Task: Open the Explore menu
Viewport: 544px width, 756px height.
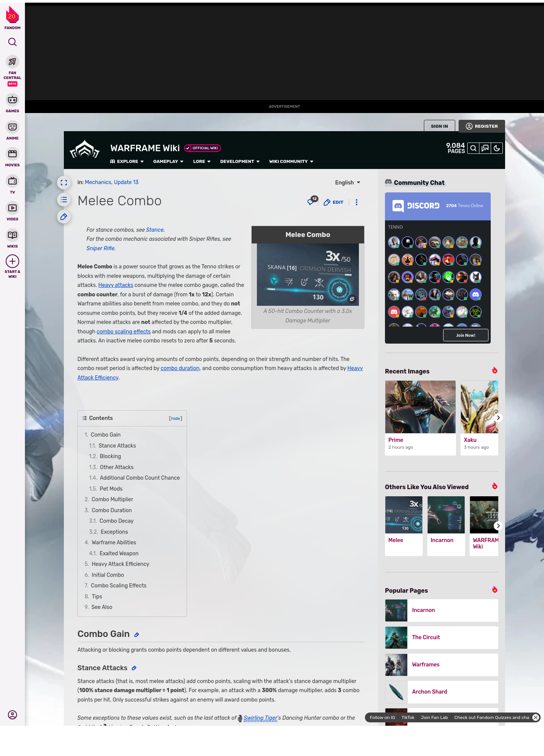Action: coord(127,161)
